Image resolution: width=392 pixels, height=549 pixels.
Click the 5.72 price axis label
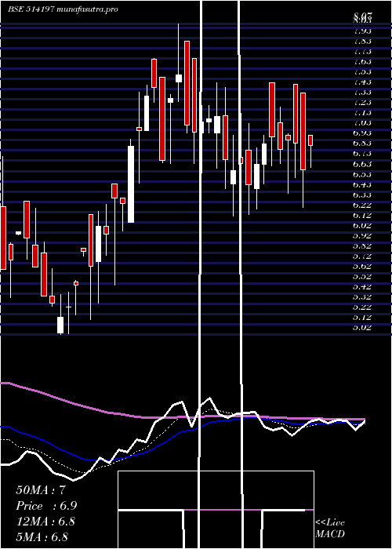click(x=362, y=256)
